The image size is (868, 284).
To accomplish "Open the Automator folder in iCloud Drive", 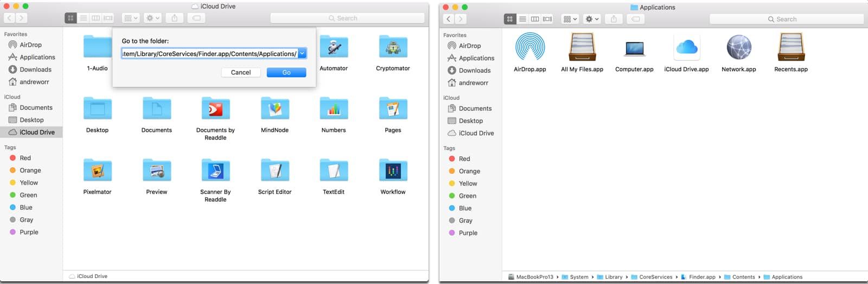I will [334, 47].
